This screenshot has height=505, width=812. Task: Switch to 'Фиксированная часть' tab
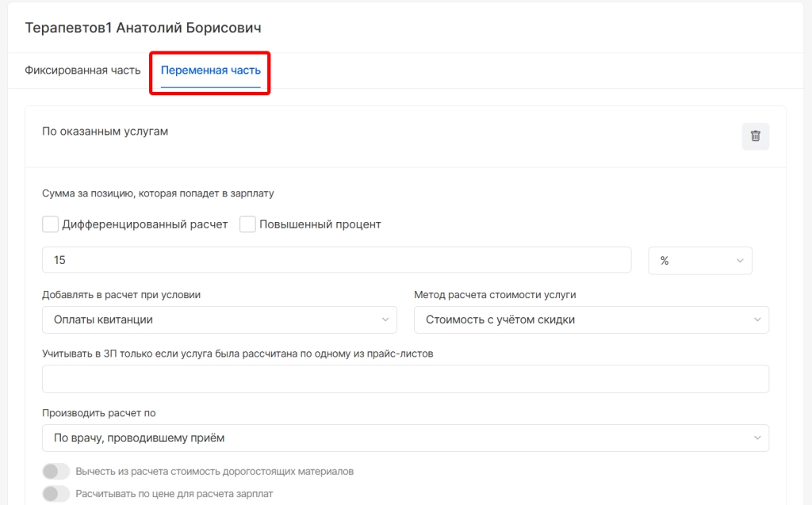(82, 71)
